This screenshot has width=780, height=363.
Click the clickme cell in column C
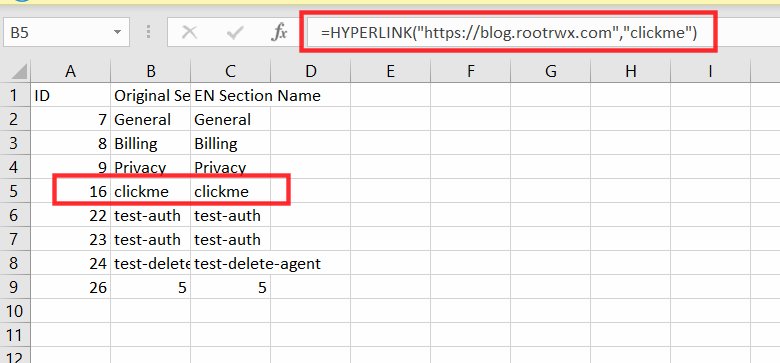pyautogui.click(x=230, y=191)
